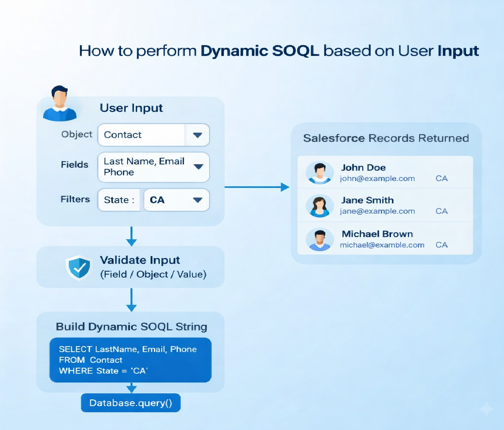Click the sparkle icon at bottom right
504x430 pixels.
click(486, 409)
